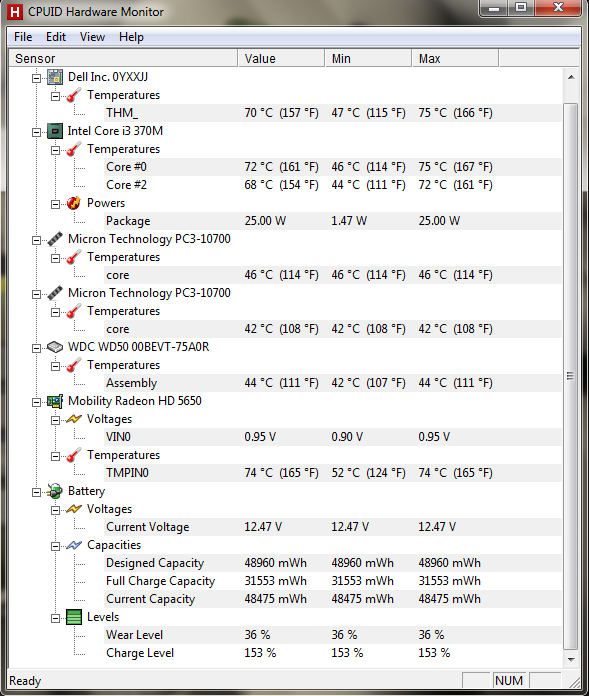Image resolution: width=589 pixels, height=696 pixels.
Task: Click the Value column header
Action: [x=281, y=59]
